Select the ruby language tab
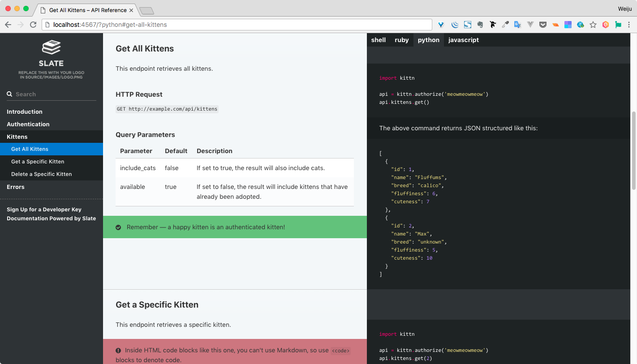The width and height of the screenshot is (637, 364). pyautogui.click(x=401, y=40)
